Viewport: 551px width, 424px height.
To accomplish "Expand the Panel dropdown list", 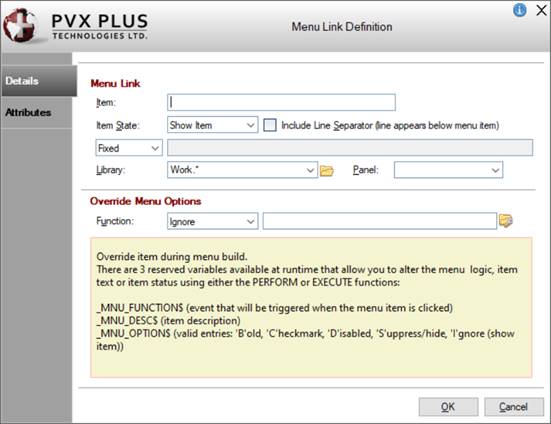I will click(x=448, y=170).
